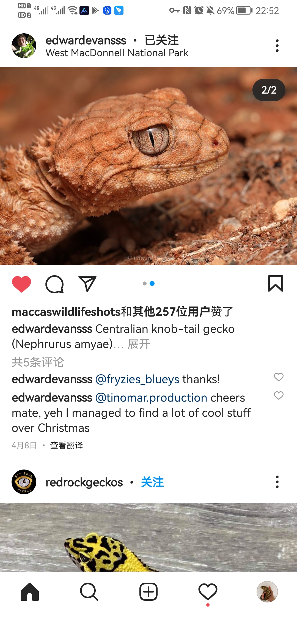View all 5 comments (共5条评论)
Viewport: 297px width, 644px height.
[38, 362]
